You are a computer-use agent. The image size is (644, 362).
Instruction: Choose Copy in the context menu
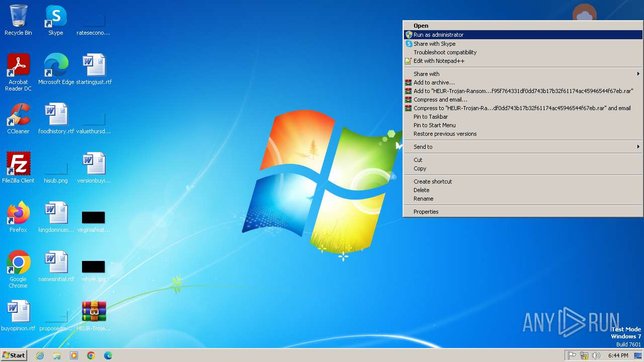pyautogui.click(x=523, y=168)
